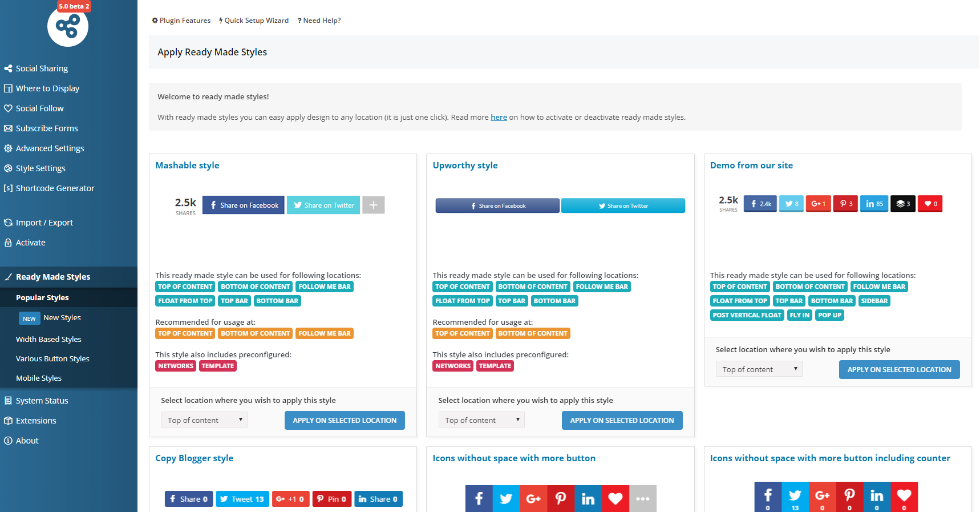Click Pinterest icon in counter style set
Screen dimensions: 980x512
point(850,497)
